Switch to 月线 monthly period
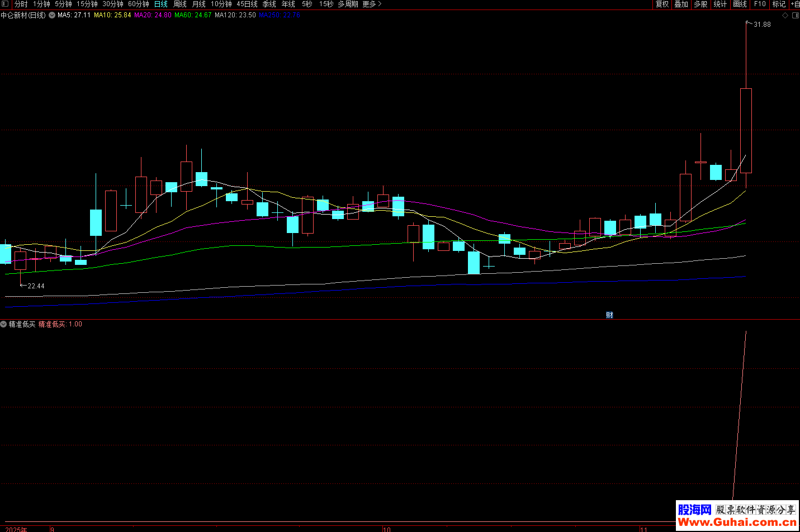Viewport: 800px width, 532px height. tap(199, 4)
